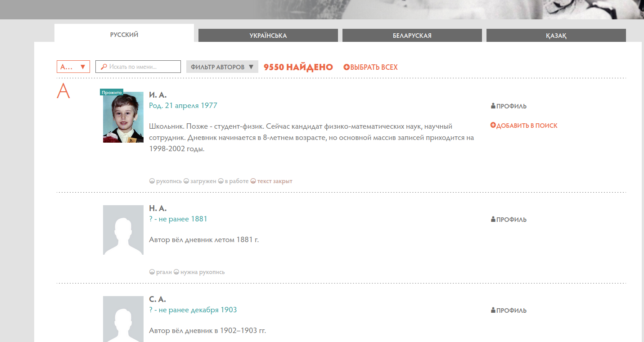This screenshot has width=644, height=342.
Task: Click the 'ргали' tag icon under Н. А.
Action: pos(152,272)
